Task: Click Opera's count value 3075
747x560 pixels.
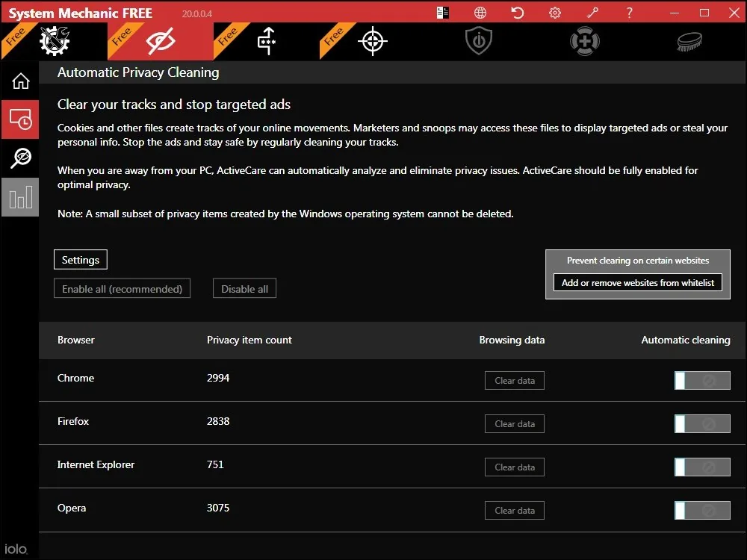Action: (218, 508)
